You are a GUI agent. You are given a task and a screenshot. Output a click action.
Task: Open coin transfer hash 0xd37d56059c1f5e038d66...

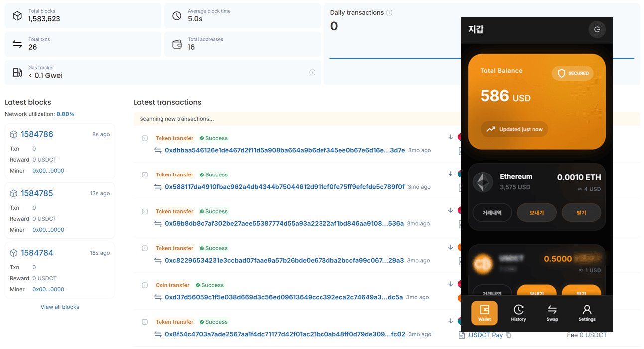click(x=284, y=297)
